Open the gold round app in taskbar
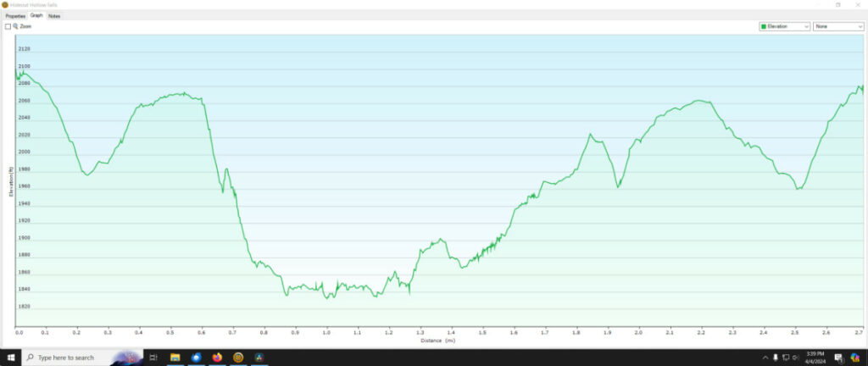This screenshot has width=868, height=366. click(x=238, y=358)
